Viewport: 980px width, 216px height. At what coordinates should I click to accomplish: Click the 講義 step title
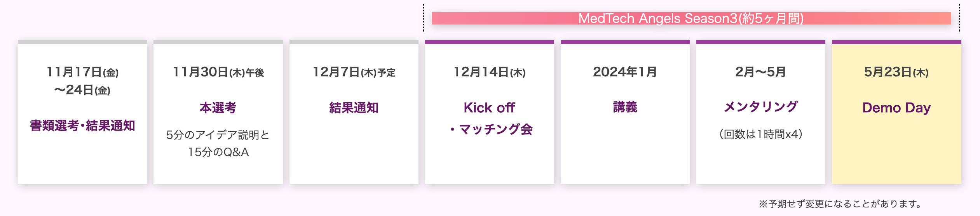[625, 107]
